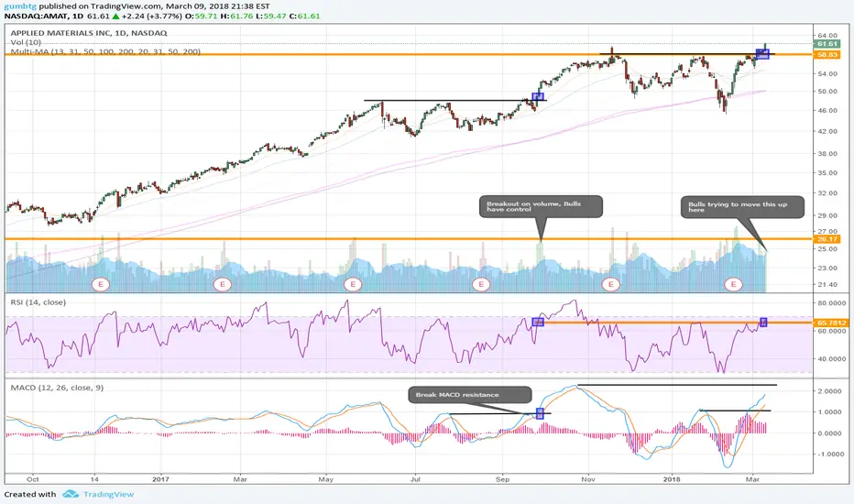Click the 64.00 price axis label
854x504 pixels.
827,36
